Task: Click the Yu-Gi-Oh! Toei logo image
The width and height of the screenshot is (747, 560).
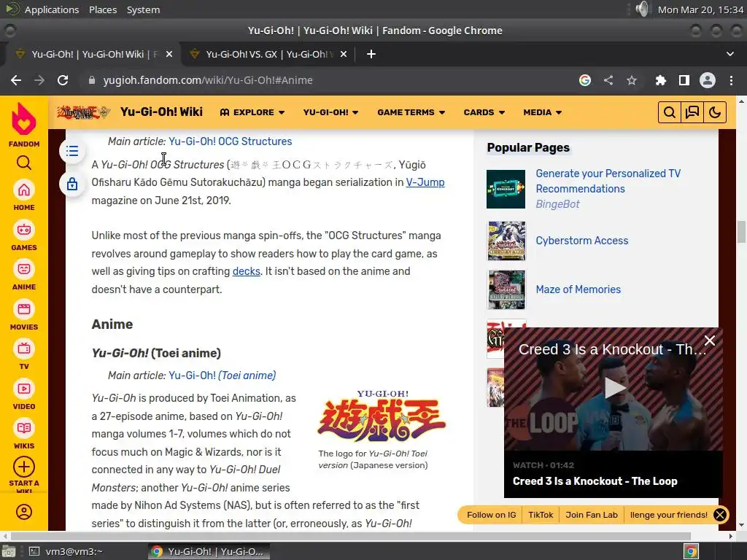Action: pos(382,416)
